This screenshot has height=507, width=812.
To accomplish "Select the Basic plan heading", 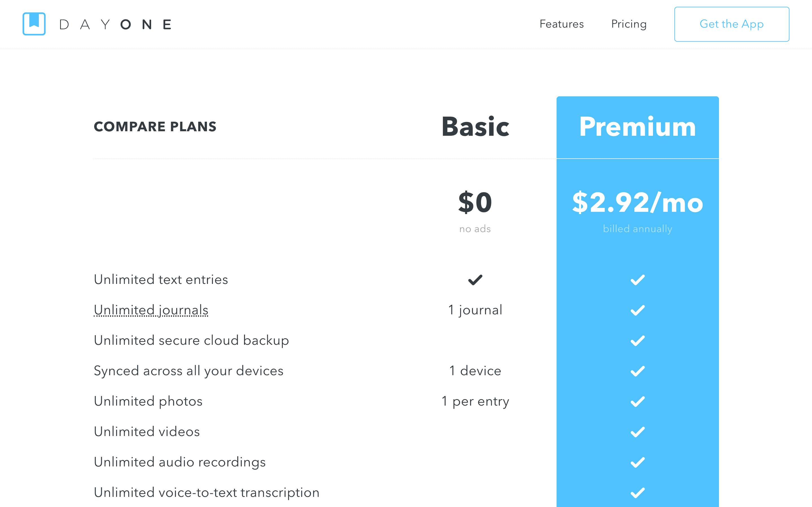I will [x=475, y=127].
